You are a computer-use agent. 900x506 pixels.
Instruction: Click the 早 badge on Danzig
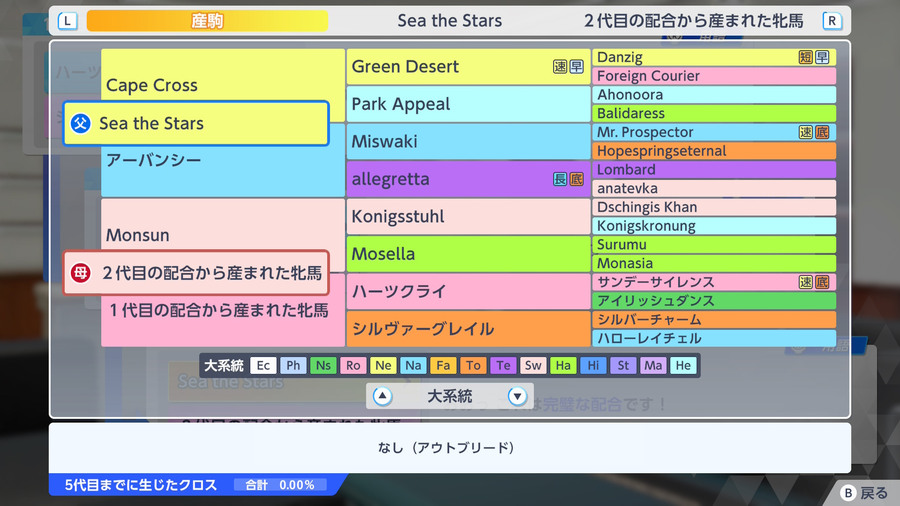[x=822, y=57]
